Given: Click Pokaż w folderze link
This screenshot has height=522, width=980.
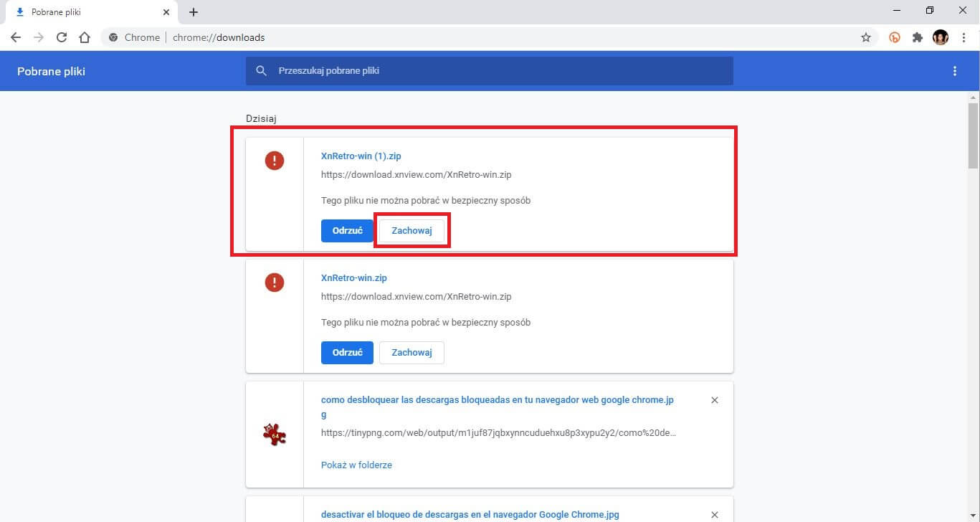Looking at the screenshot, I should (x=356, y=465).
